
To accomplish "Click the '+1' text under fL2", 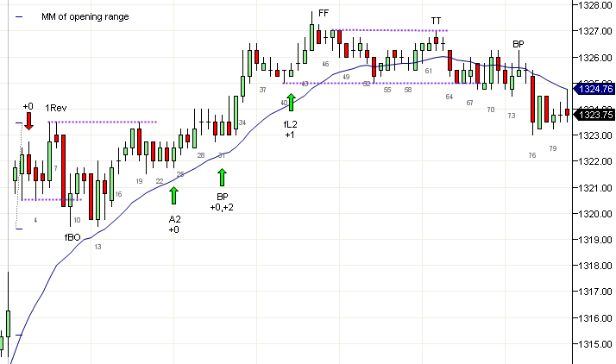I will [290, 135].
